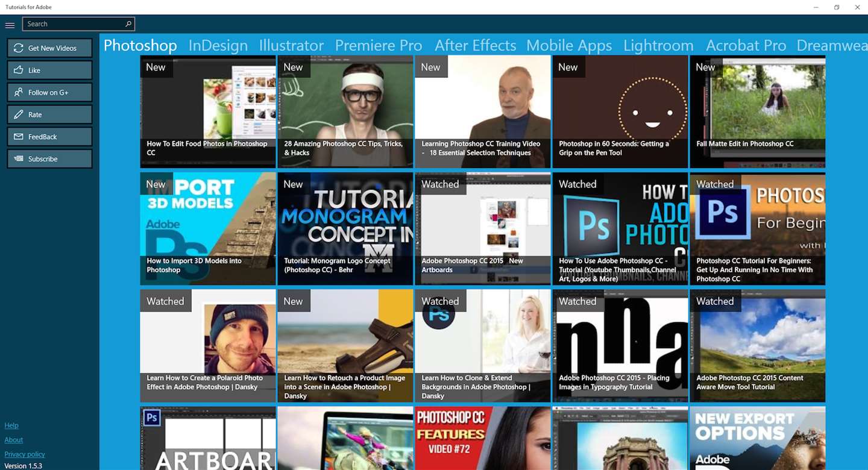This screenshot has height=470, width=868.
Task: Open Photoshop CC Features Video #72 thumbnail
Action: [483, 439]
